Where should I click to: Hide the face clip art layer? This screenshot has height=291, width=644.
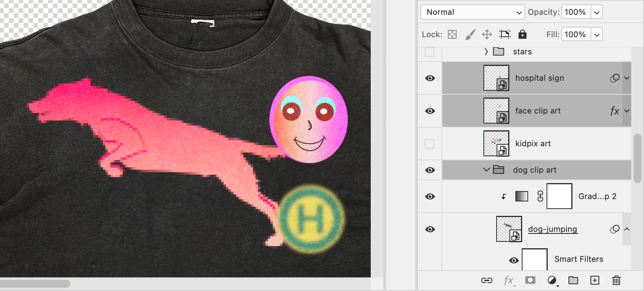point(430,111)
